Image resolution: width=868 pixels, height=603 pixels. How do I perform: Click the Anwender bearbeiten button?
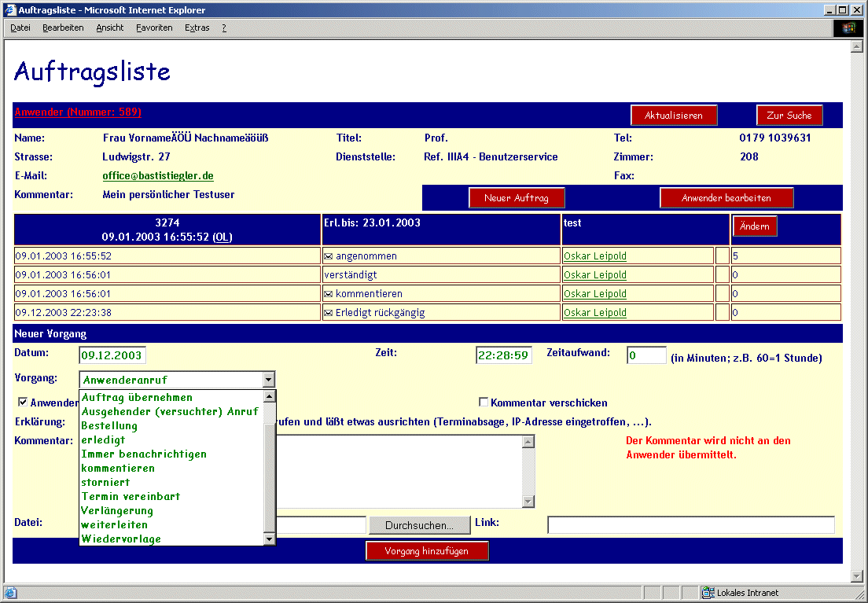point(726,197)
